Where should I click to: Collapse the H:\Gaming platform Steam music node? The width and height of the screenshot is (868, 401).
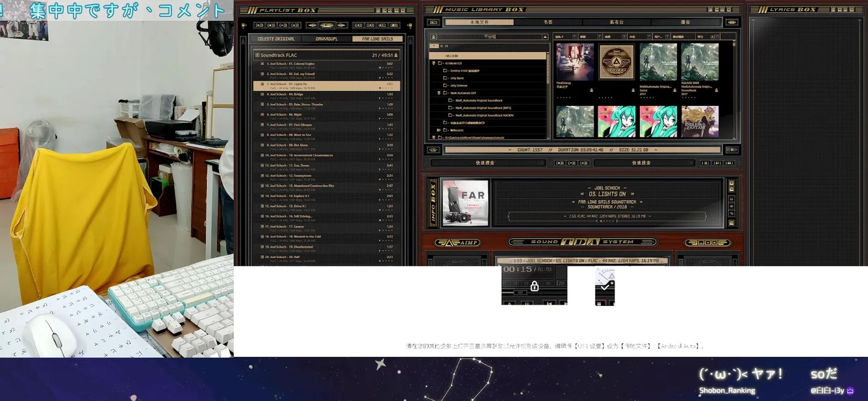[x=434, y=137]
